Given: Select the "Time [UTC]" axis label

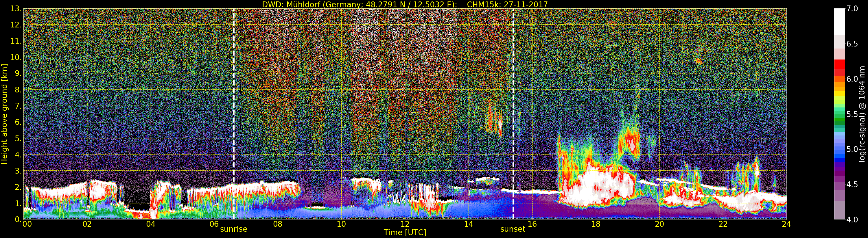Looking at the screenshot, I should pos(405,232).
